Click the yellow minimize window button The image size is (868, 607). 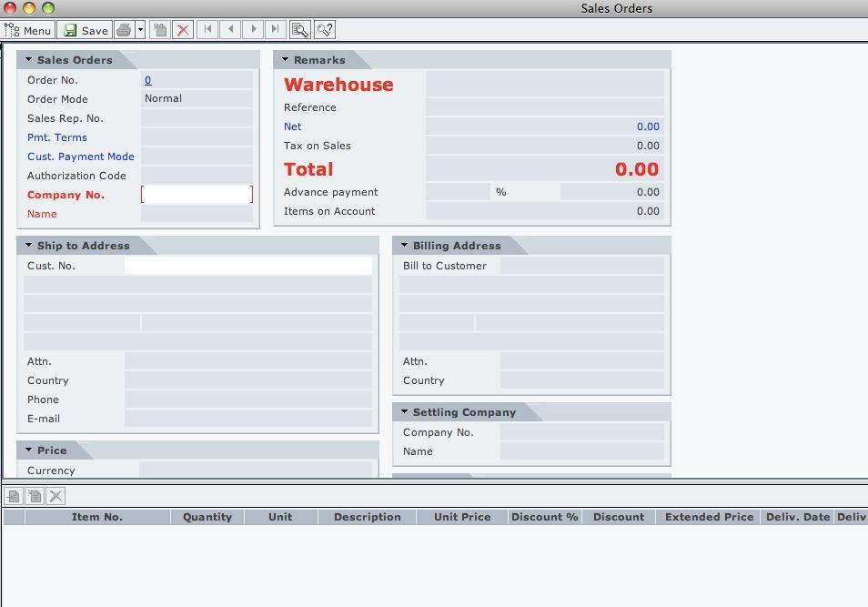pos(29,8)
